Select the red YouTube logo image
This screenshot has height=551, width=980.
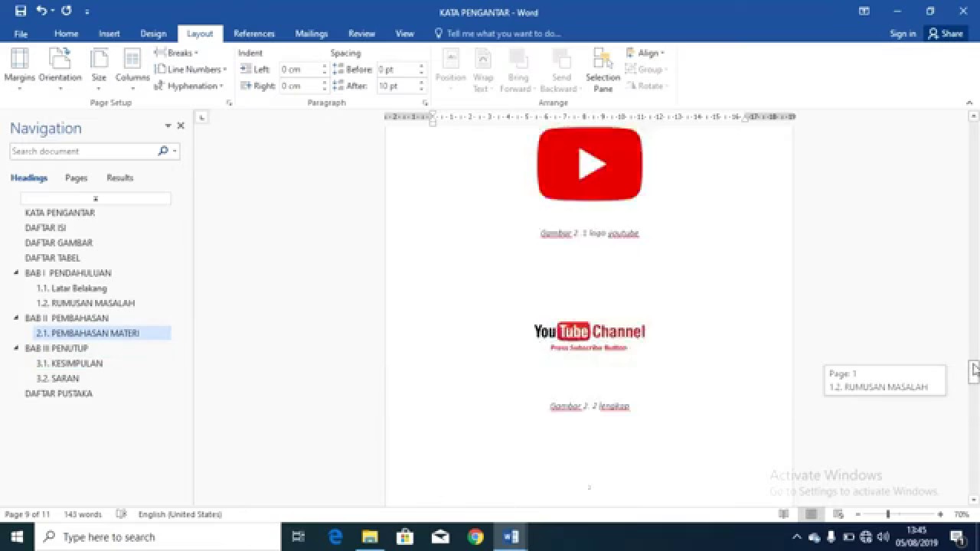point(590,164)
